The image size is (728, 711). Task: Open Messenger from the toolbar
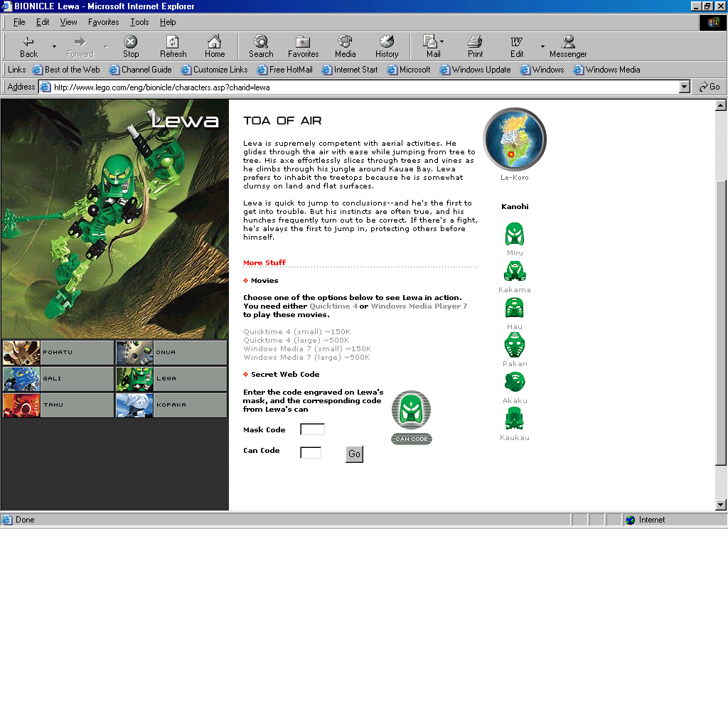tap(568, 46)
